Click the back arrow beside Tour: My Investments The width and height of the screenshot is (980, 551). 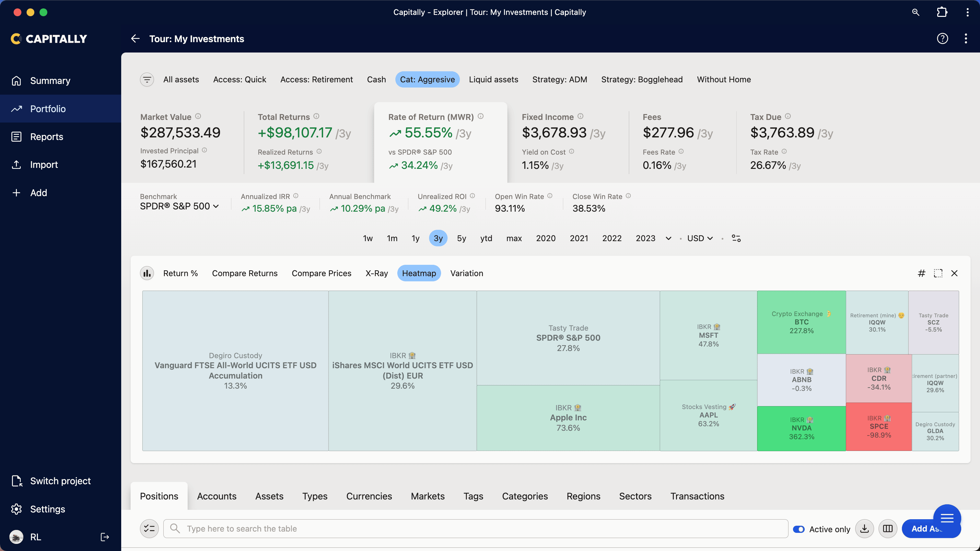coord(135,39)
